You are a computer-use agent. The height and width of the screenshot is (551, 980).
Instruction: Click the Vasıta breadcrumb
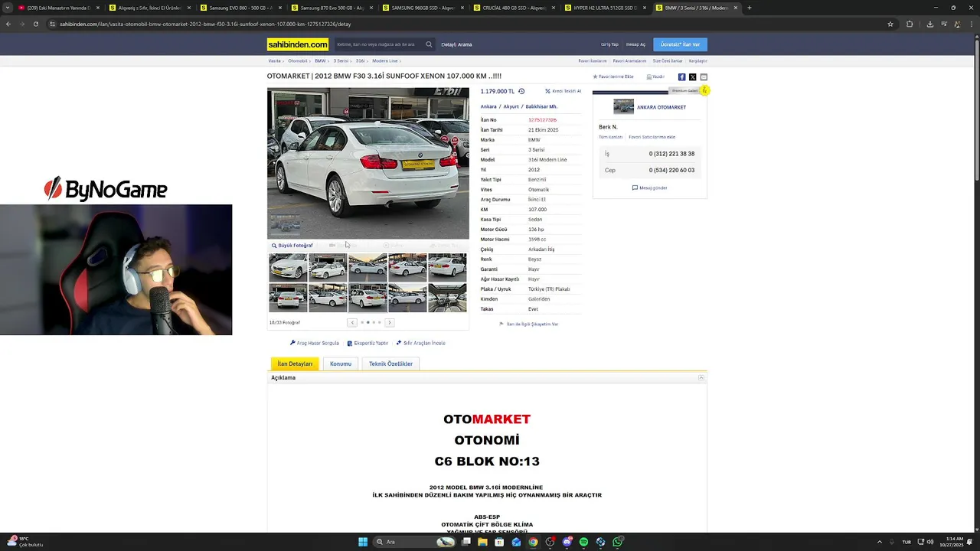pos(274,60)
